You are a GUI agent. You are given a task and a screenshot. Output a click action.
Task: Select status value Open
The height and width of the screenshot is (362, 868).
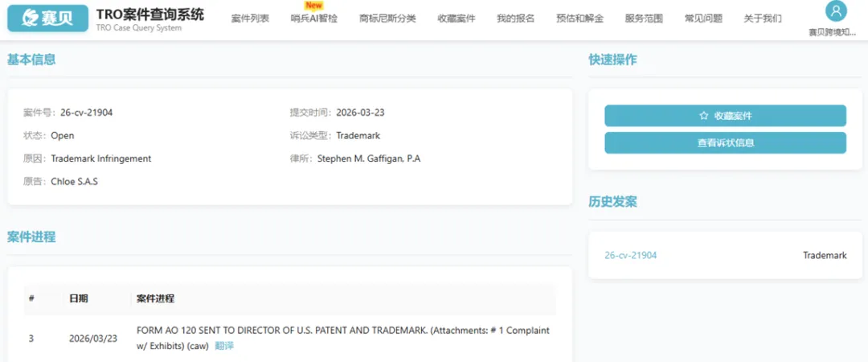63,135
